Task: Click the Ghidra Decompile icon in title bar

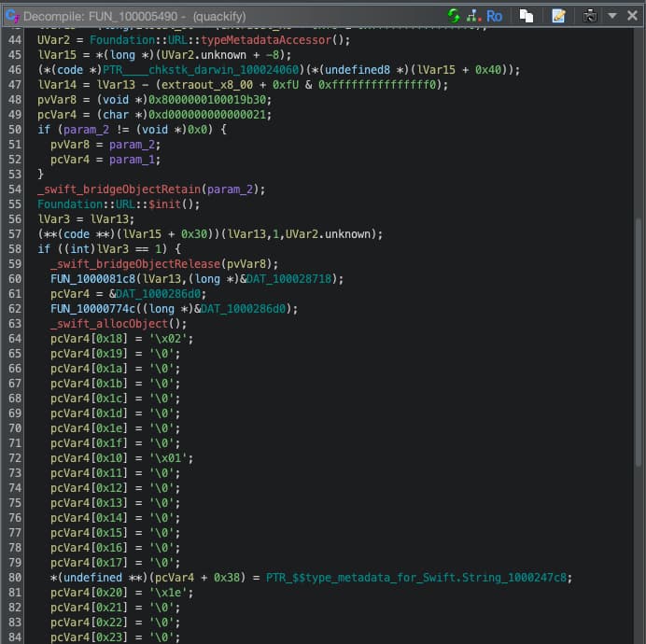Action: click(x=12, y=16)
